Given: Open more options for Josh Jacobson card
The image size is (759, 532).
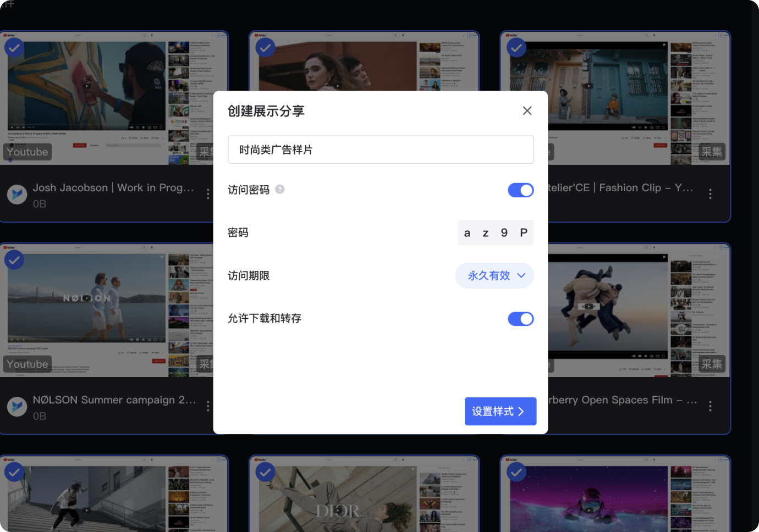Looking at the screenshot, I should [x=207, y=194].
